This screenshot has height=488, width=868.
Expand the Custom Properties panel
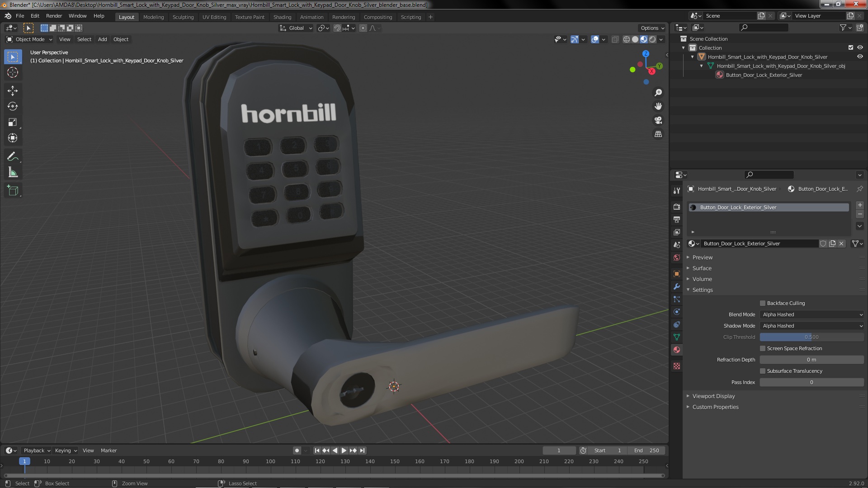click(715, 407)
